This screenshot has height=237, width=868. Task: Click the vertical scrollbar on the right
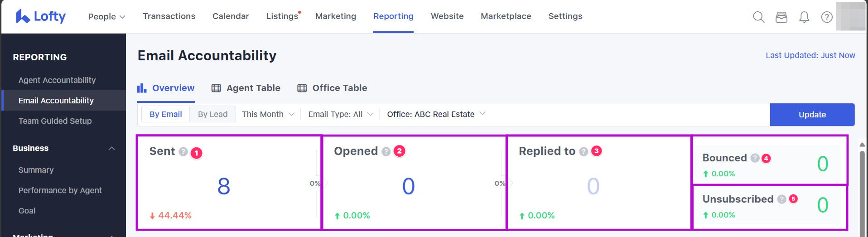point(862,190)
